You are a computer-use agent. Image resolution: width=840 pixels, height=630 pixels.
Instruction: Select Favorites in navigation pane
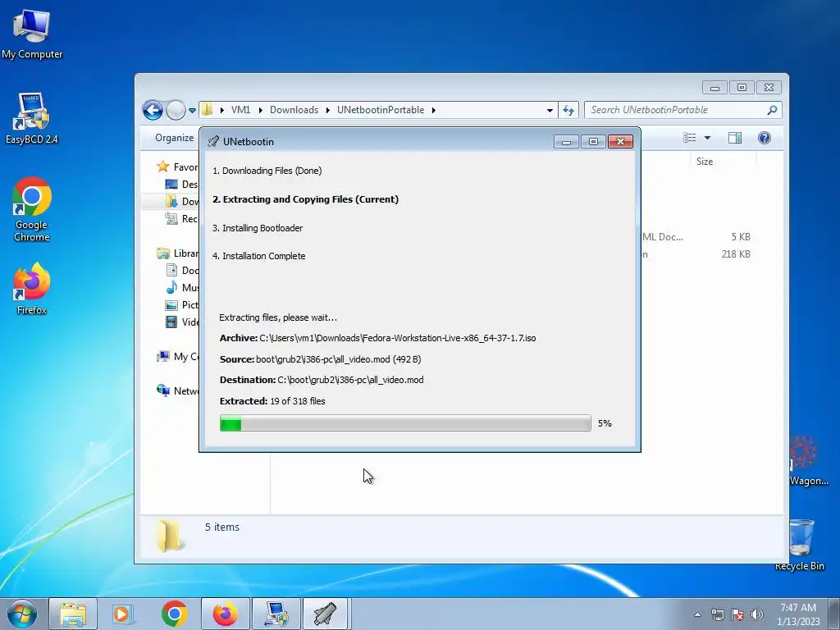(178, 167)
